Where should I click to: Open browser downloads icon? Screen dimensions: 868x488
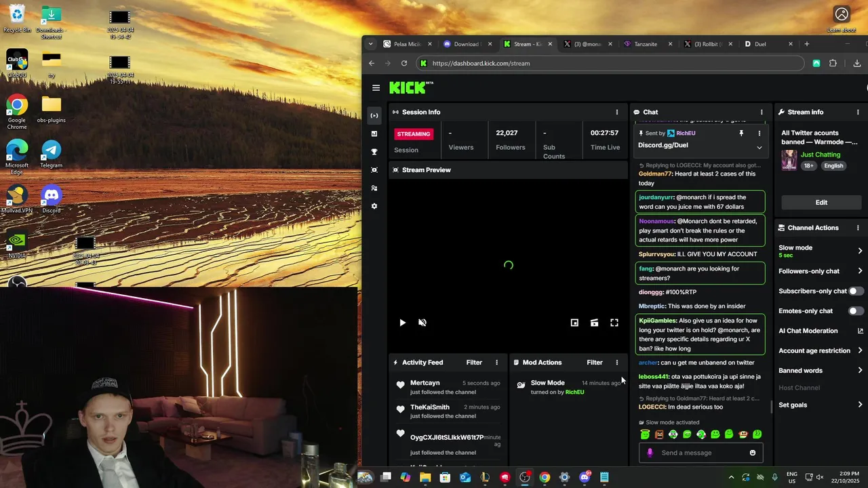click(x=857, y=63)
